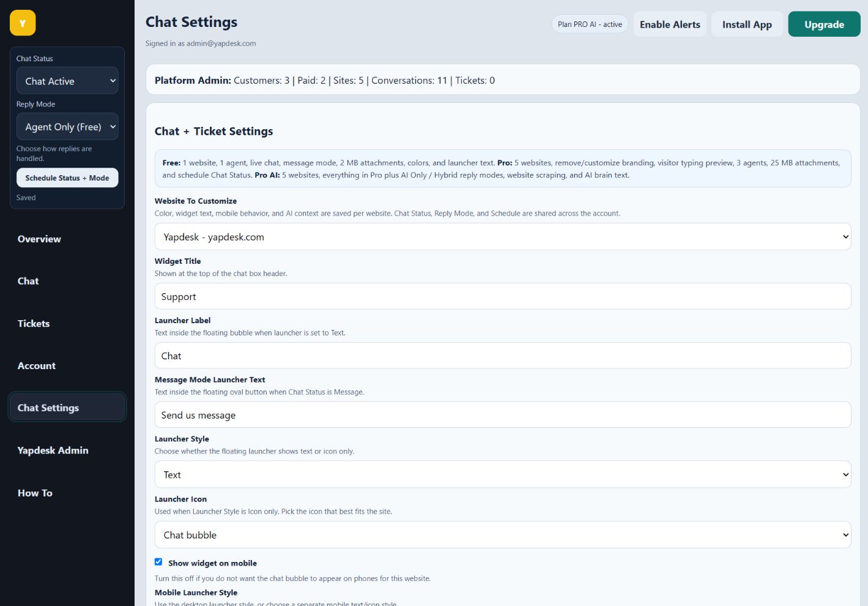Open the Chat sidebar section

28,282
